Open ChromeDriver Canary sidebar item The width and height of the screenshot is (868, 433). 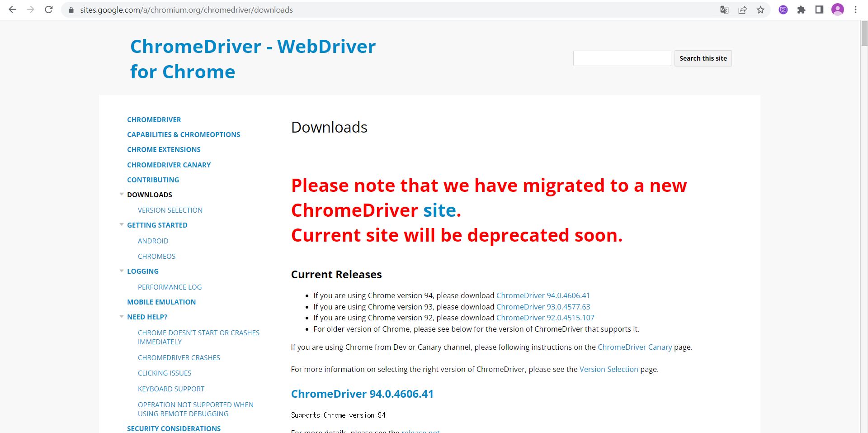(169, 165)
